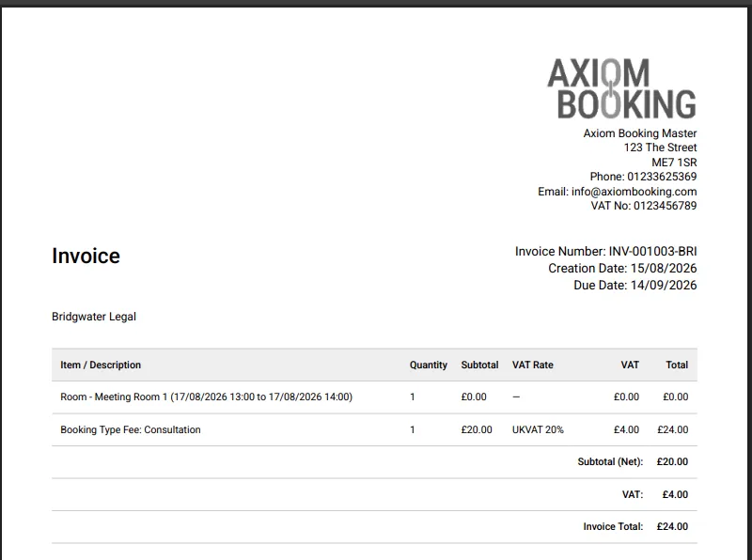Click the Consultation row quantity 1
752x560 pixels.
[x=412, y=429]
